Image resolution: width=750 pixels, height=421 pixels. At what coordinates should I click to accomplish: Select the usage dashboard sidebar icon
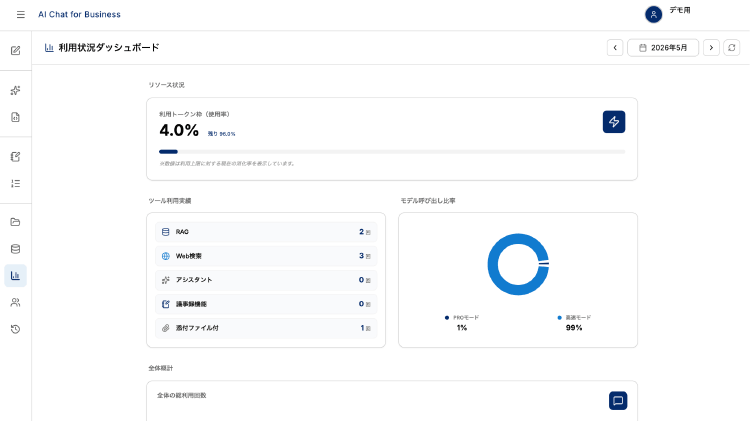point(15,276)
